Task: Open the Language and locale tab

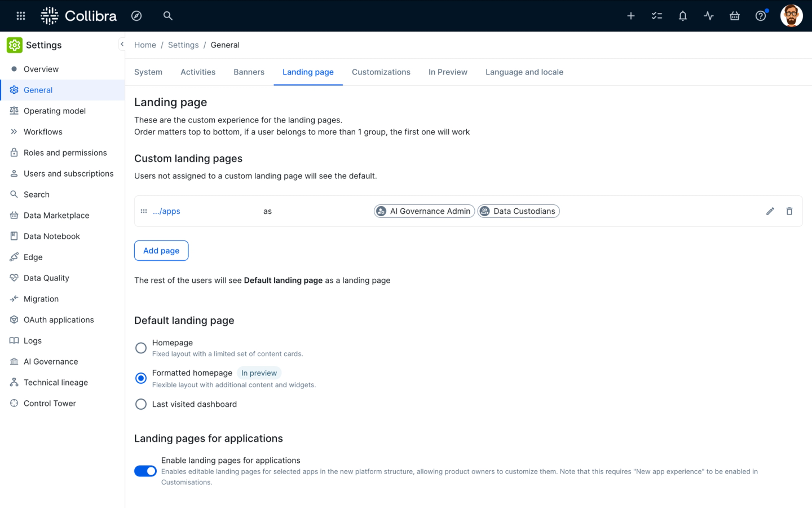Action: click(524, 72)
